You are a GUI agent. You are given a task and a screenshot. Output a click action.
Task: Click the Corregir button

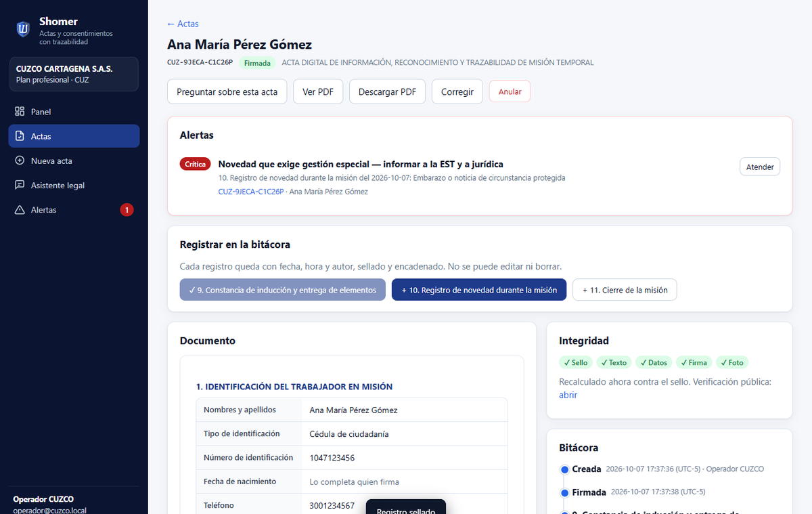pyautogui.click(x=457, y=92)
